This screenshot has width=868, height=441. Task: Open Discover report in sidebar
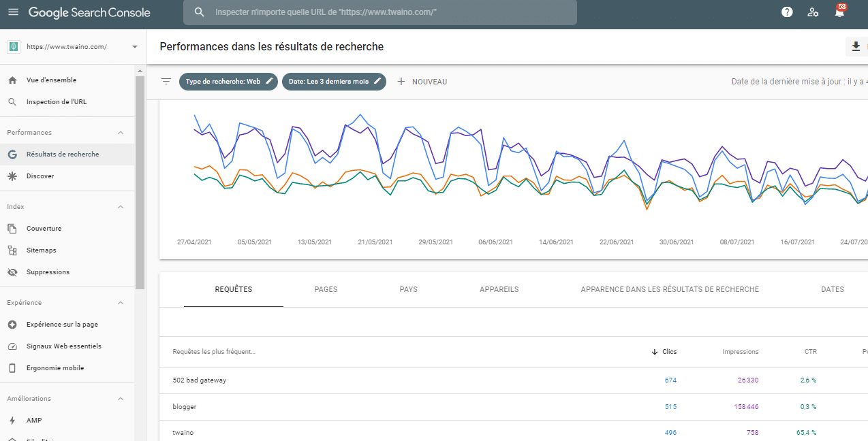[40, 176]
